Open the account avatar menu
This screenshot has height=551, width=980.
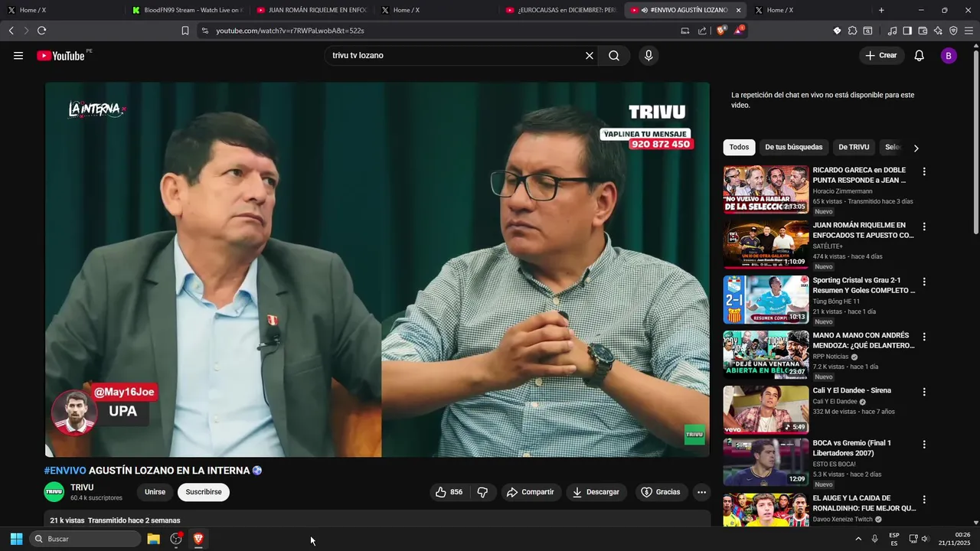[949, 56]
